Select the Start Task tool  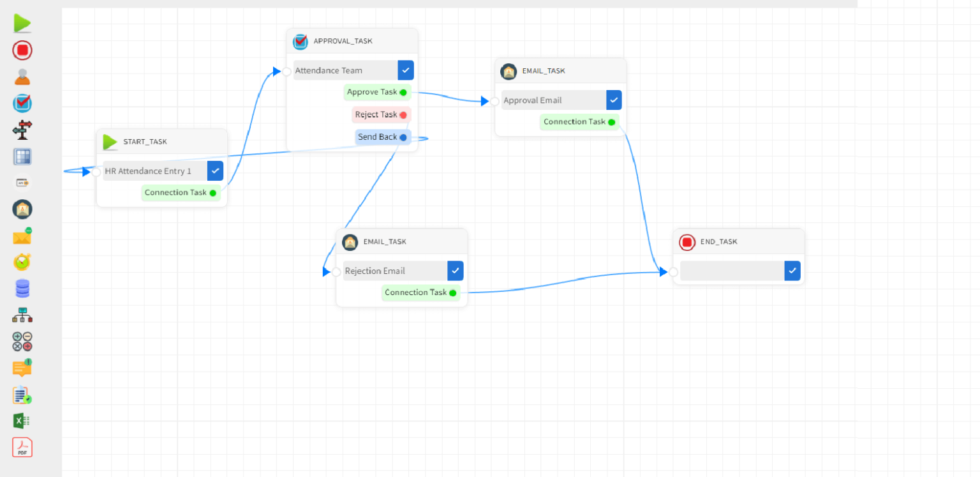click(22, 23)
